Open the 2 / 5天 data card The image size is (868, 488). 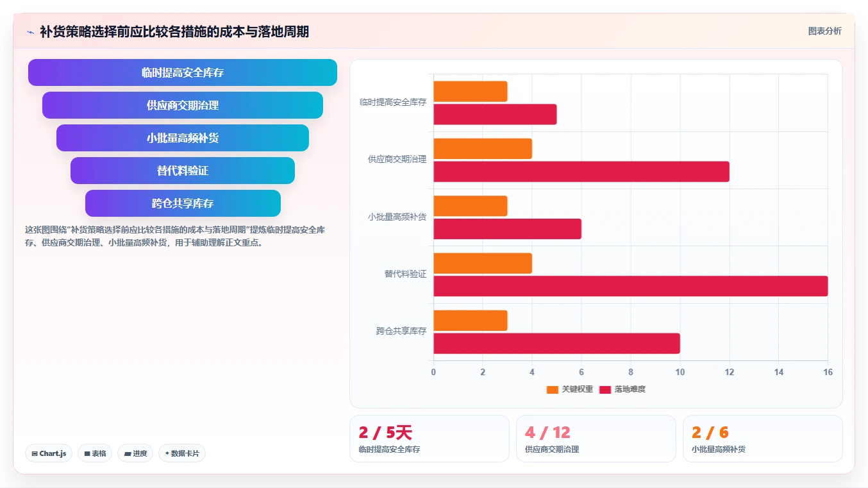430,439
